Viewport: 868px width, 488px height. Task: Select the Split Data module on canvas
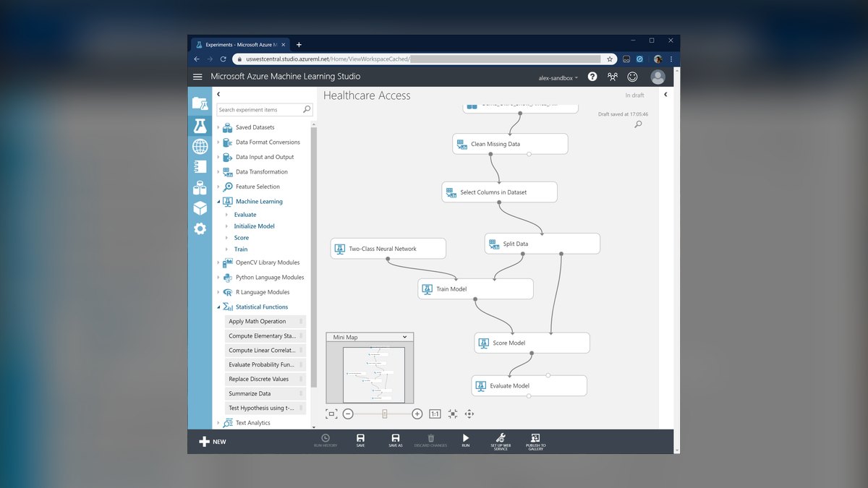point(542,244)
